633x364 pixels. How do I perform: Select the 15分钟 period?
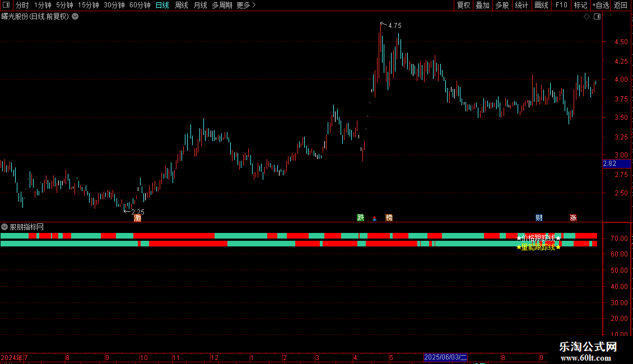click(x=88, y=5)
